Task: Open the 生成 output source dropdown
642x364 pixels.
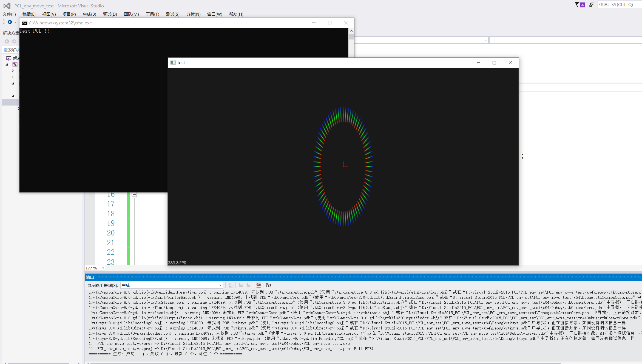Action: point(220,285)
